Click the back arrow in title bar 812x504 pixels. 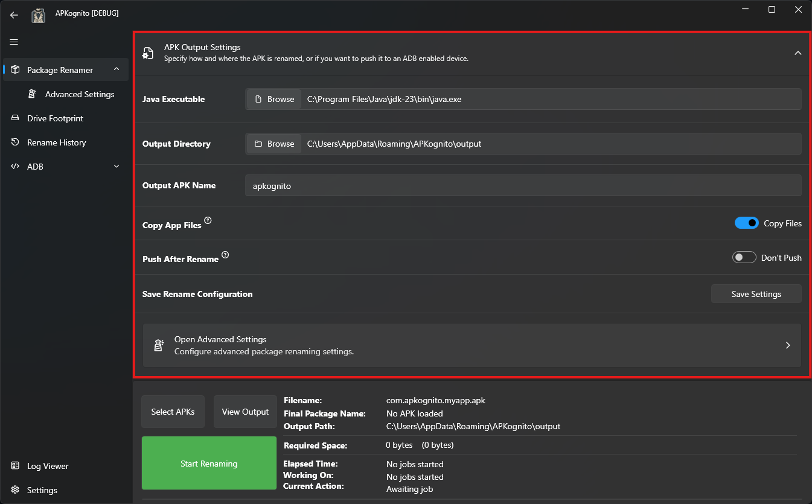[14, 15]
